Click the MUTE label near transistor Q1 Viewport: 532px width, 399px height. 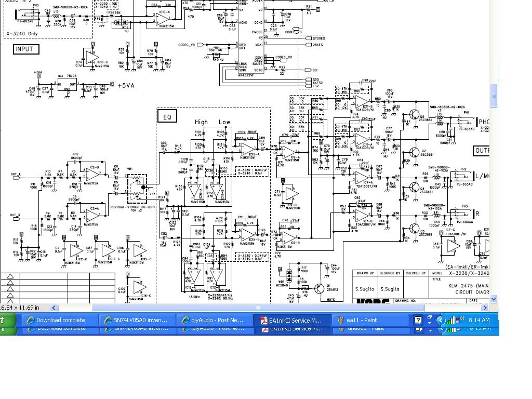click(x=331, y=300)
